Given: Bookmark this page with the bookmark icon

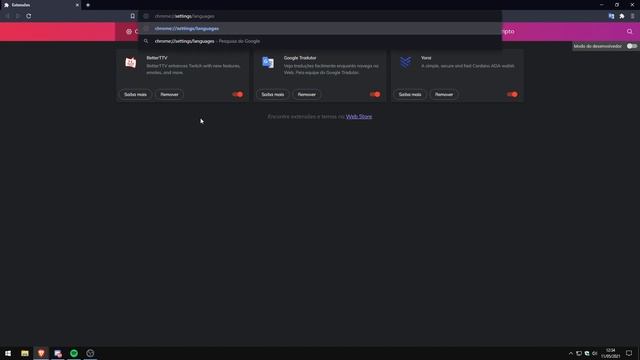Looking at the screenshot, I should [x=133, y=16].
